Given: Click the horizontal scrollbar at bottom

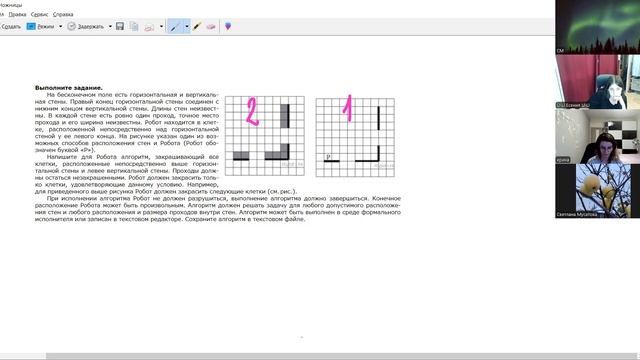Looking at the screenshot, I should pos(341,356).
